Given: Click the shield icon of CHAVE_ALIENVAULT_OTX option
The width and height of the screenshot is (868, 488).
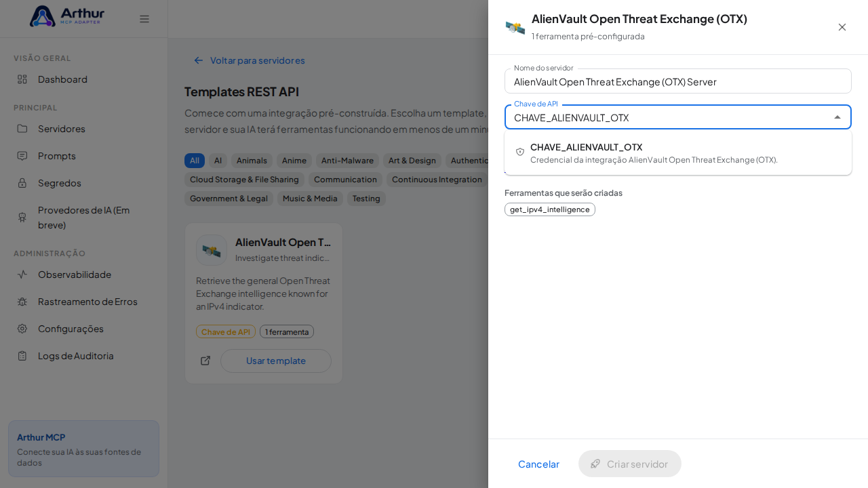Looking at the screenshot, I should (x=520, y=152).
